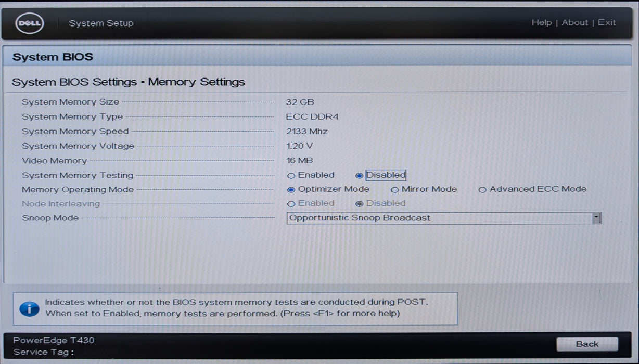This screenshot has height=364, width=639.
Task: Click the blue information icon
Action: click(x=29, y=308)
